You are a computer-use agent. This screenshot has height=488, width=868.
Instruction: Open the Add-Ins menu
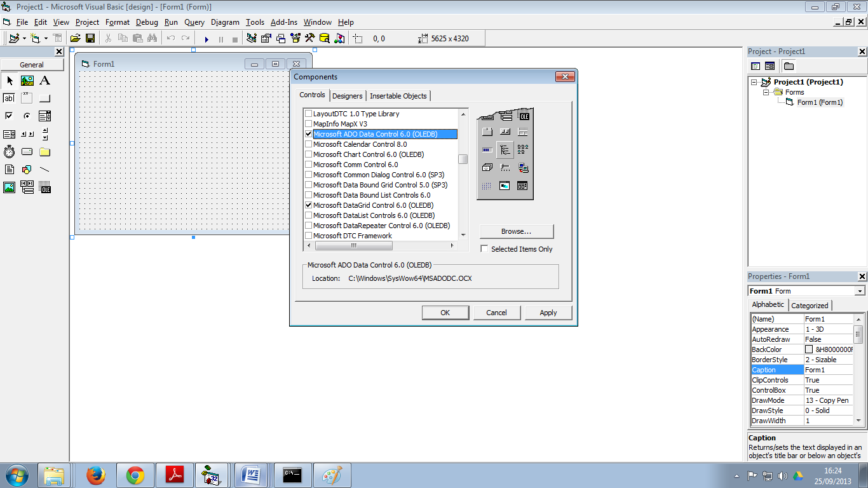click(284, 22)
